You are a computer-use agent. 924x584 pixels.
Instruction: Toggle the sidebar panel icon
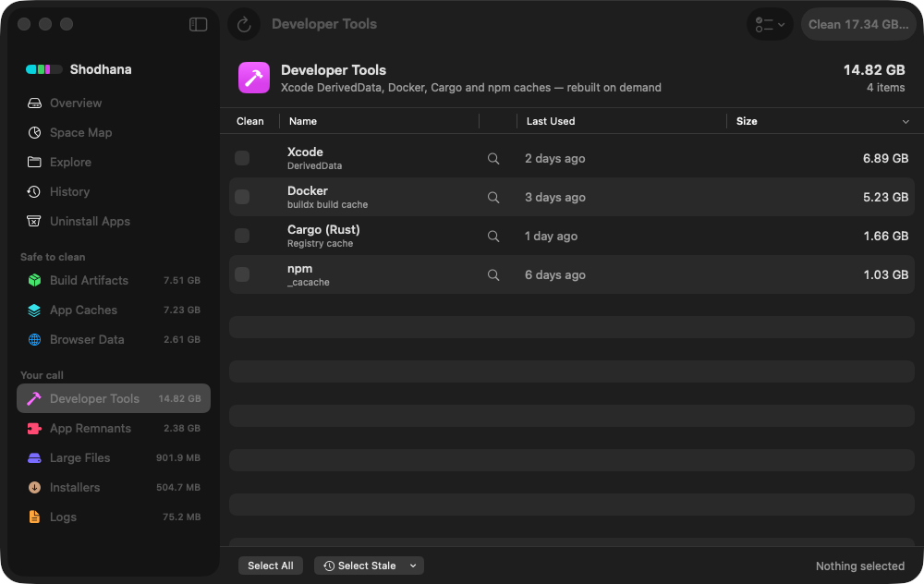pyautogui.click(x=198, y=24)
